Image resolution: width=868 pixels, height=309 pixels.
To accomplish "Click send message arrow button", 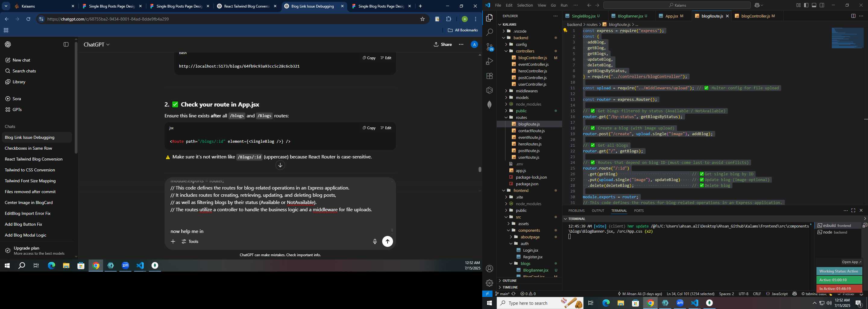I will coord(388,241).
